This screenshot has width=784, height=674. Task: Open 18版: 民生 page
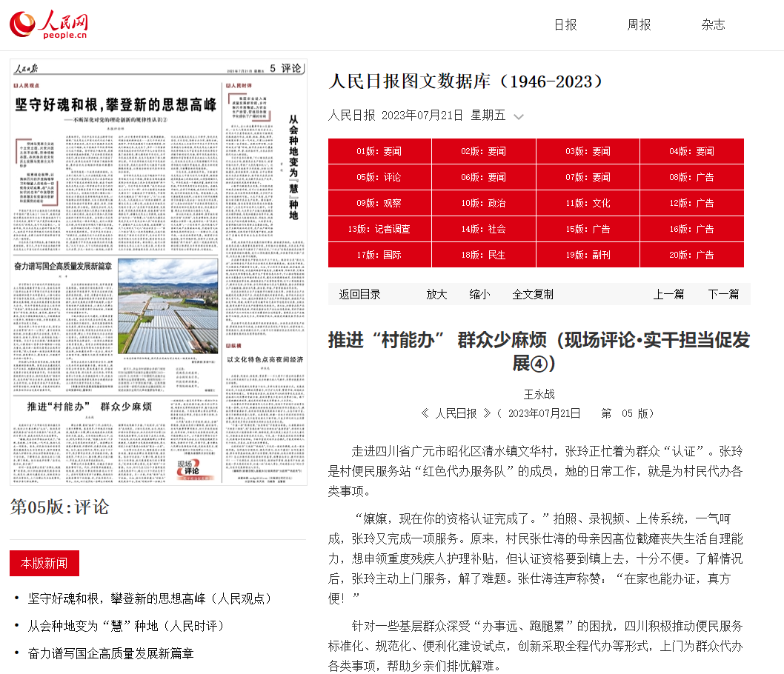point(483,256)
